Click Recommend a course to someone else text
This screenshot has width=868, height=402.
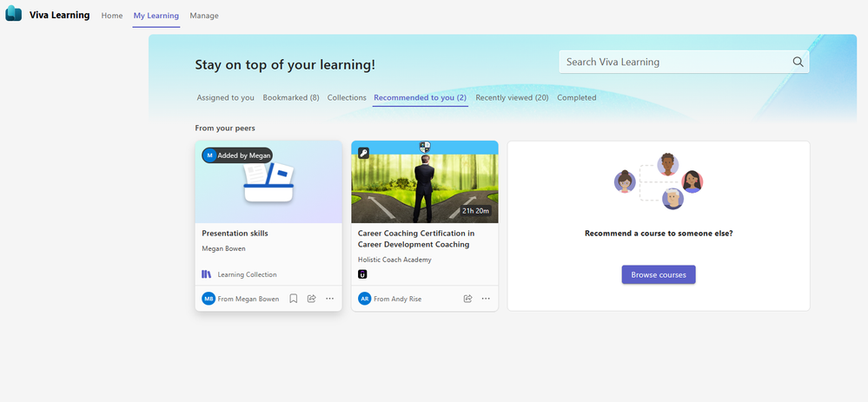(x=659, y=234)
